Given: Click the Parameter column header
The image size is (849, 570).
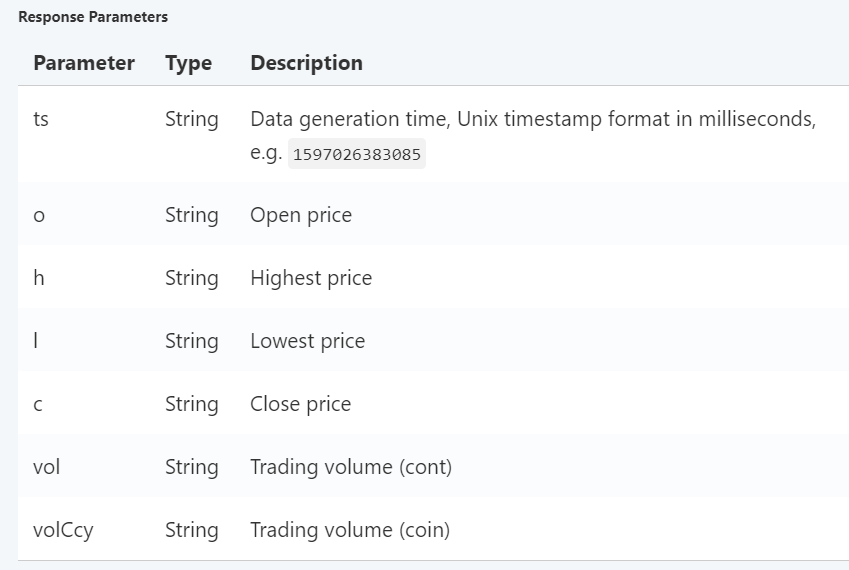Looking at the screenshot, I should click(84, 63).
